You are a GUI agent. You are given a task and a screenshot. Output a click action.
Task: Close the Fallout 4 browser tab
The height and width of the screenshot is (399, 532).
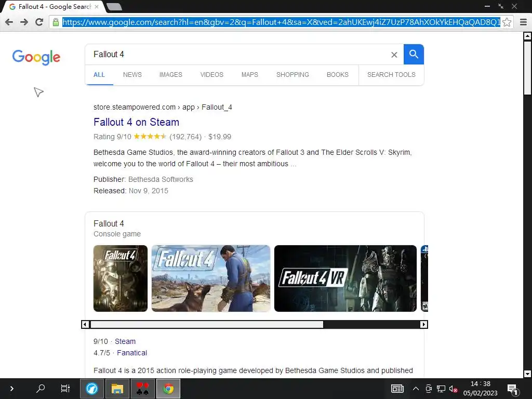[97, 6]
